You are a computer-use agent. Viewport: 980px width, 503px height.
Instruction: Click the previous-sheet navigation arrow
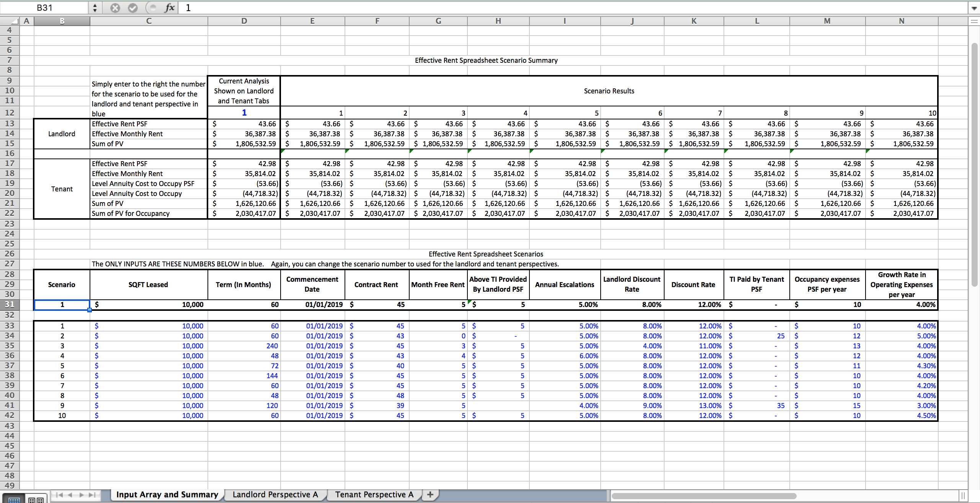point(70,495)
